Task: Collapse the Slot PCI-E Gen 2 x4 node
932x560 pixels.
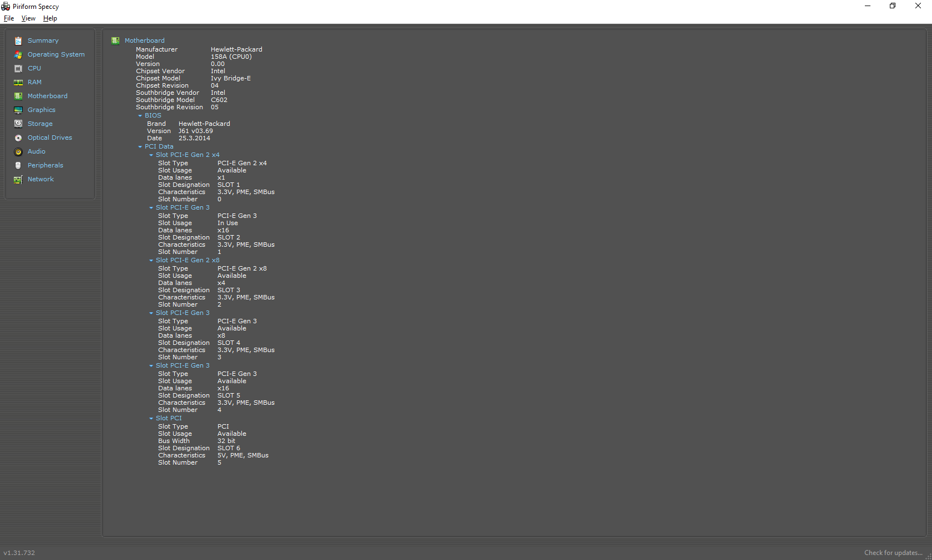Action: click(151, 155)
